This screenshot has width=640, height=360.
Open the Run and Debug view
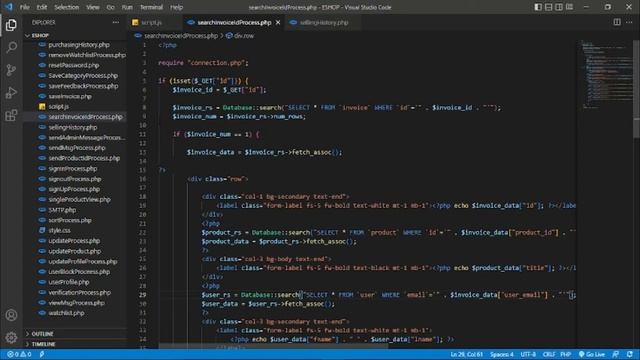(x=11, y=93)
